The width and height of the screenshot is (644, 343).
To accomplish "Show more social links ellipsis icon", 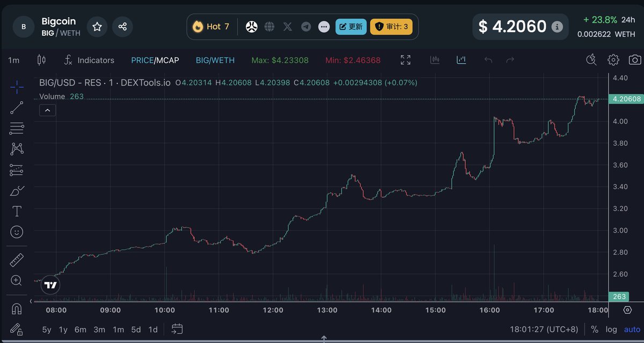I will click(324, 26).
